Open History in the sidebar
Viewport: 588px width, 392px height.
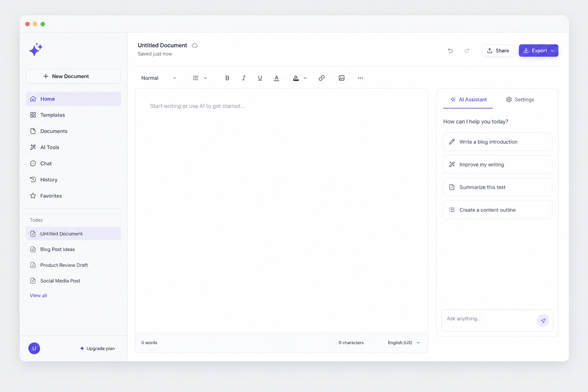(x=73, y=180)
